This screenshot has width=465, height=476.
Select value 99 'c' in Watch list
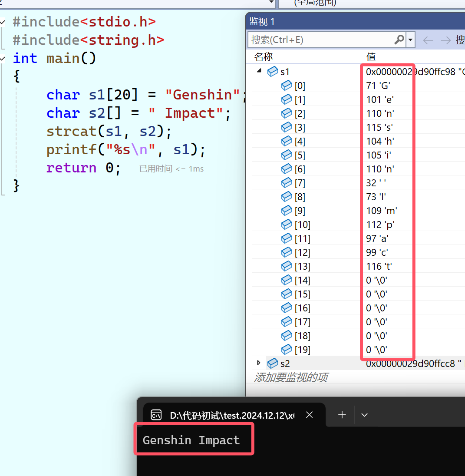coord(377,252)
